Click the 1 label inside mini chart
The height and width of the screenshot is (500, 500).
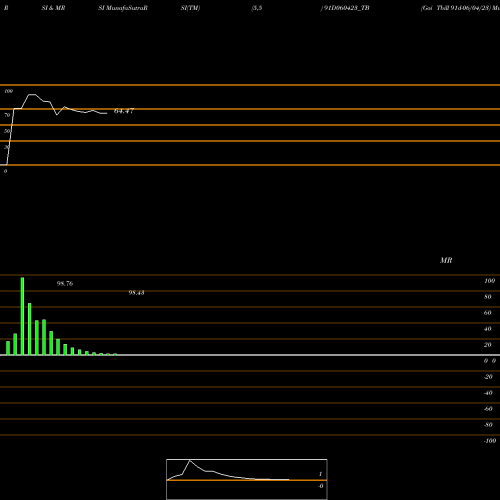(x=320, y=474)
